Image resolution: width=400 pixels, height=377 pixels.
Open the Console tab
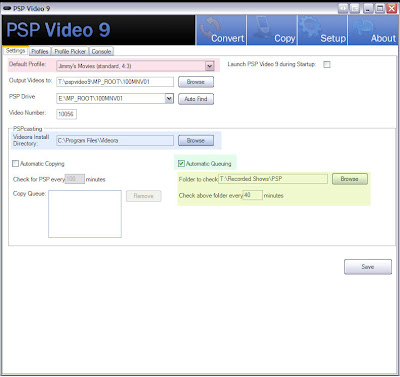(x=101, y=51)
